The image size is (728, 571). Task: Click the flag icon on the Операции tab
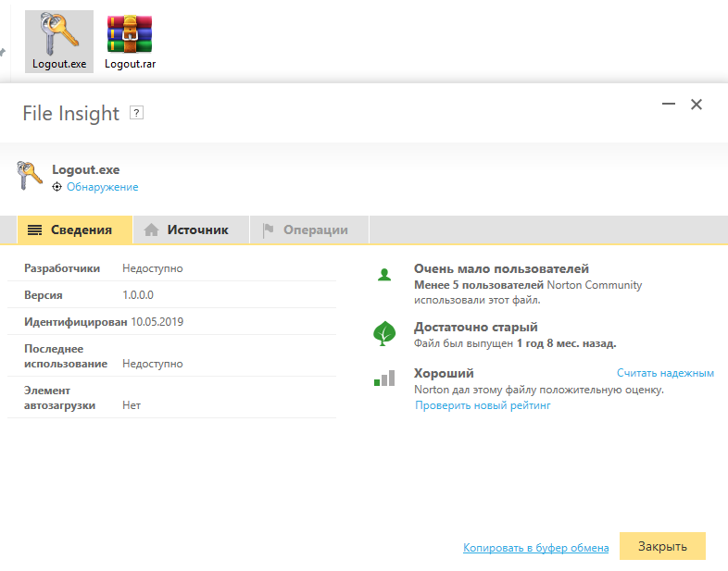pos(268,230)
